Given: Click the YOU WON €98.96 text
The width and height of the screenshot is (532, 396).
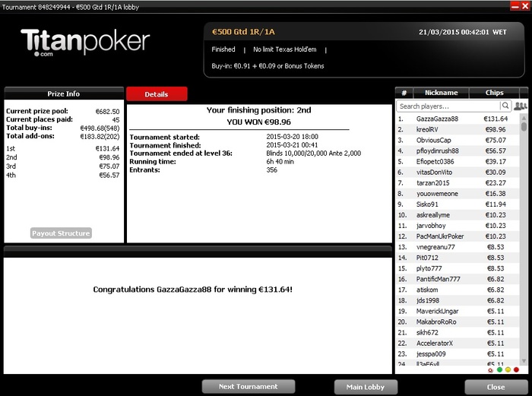Looking at the screenshot, I should point(258,122).
